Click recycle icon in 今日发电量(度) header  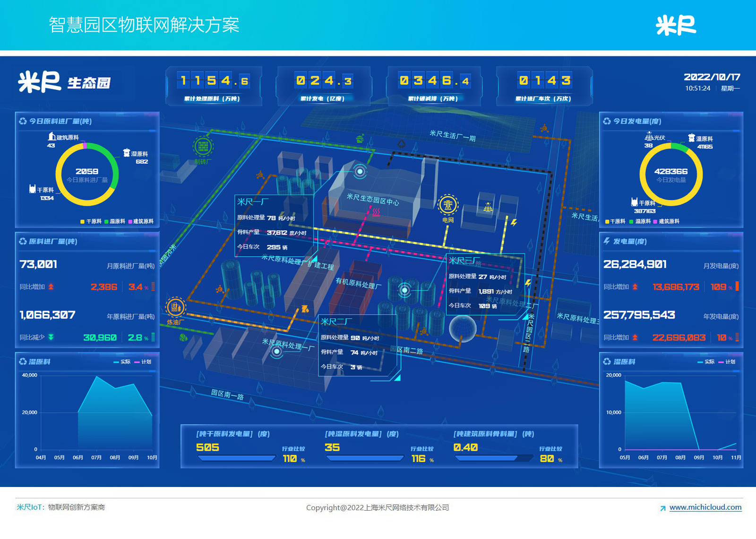coord(607,121)
